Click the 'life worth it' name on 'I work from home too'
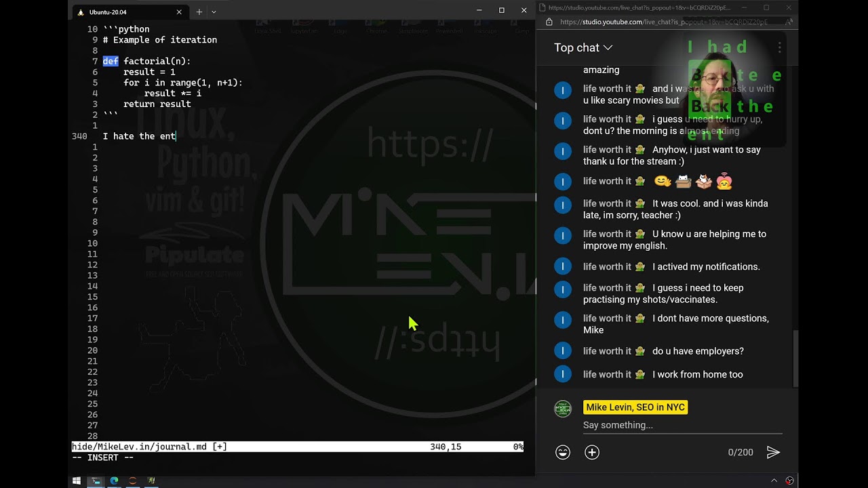The height and width of the screenshot is (488, 868). coord(607,374)
